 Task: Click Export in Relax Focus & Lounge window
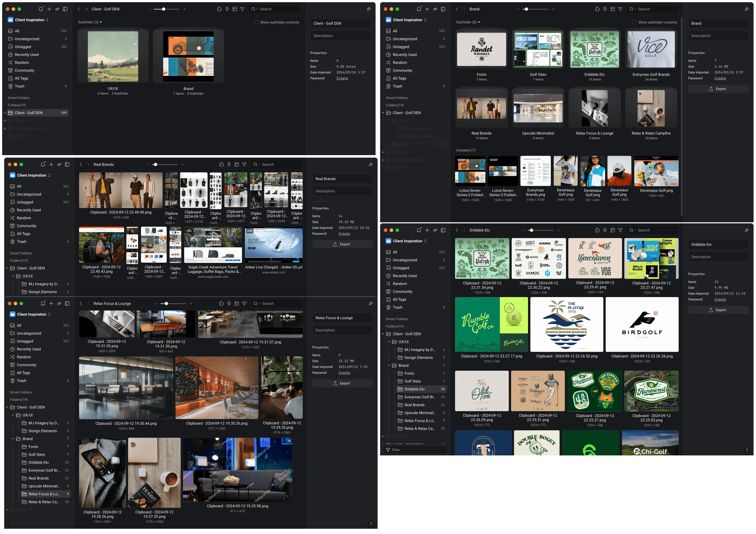(x=342, y=383)
